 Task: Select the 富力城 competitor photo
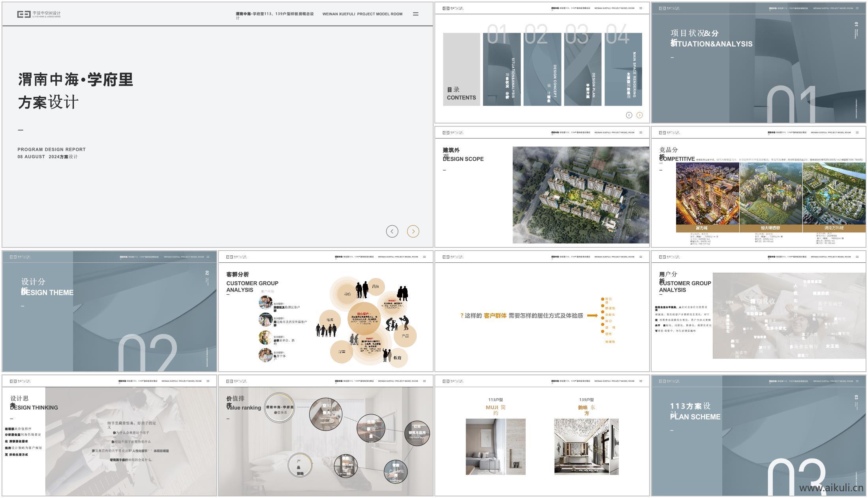point(707,193)
